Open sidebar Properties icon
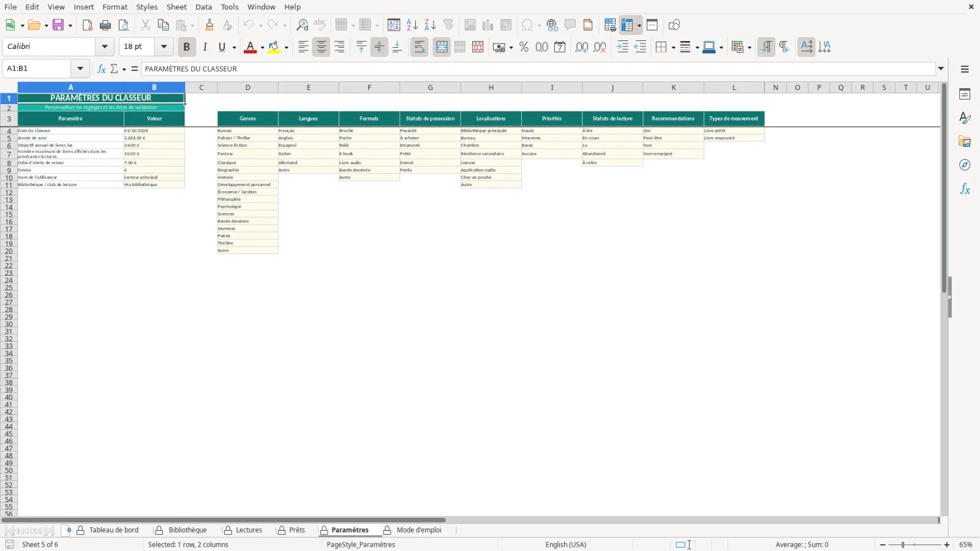The height and width of the screenshot is (551, 980). click(x=965, y=94)
